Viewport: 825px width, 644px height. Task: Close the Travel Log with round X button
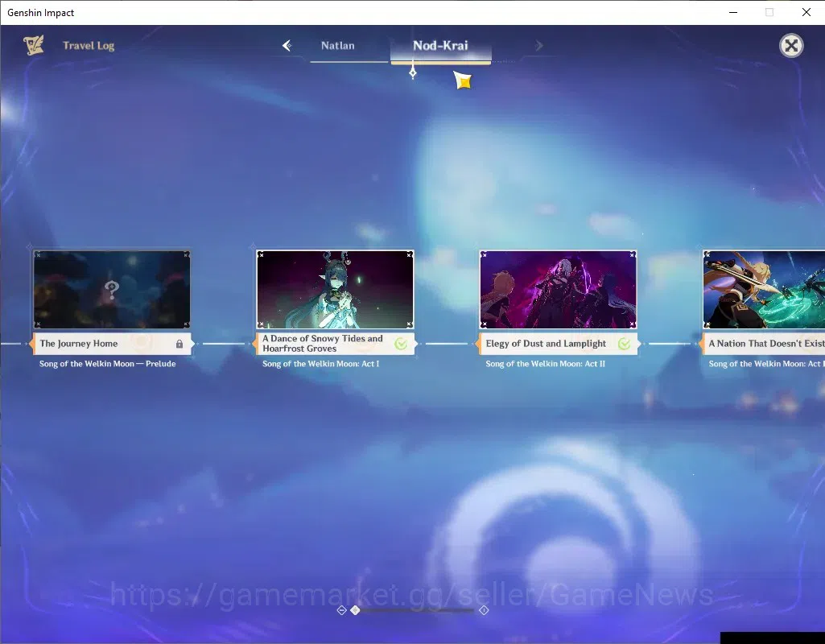(791, 46)
